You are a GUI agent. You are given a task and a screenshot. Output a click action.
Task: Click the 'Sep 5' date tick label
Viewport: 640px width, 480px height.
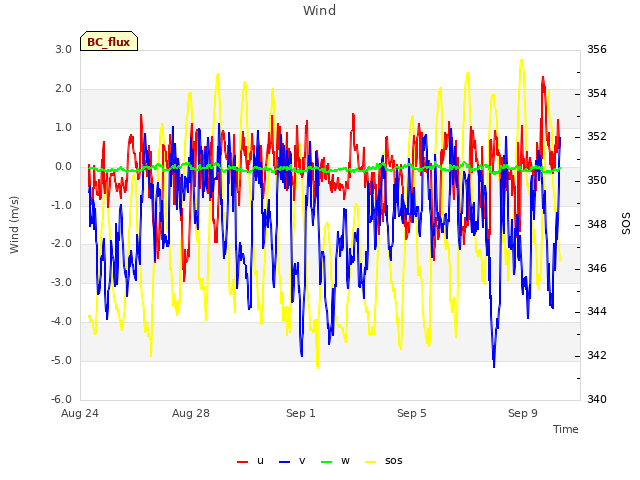(x=412, y=413)
